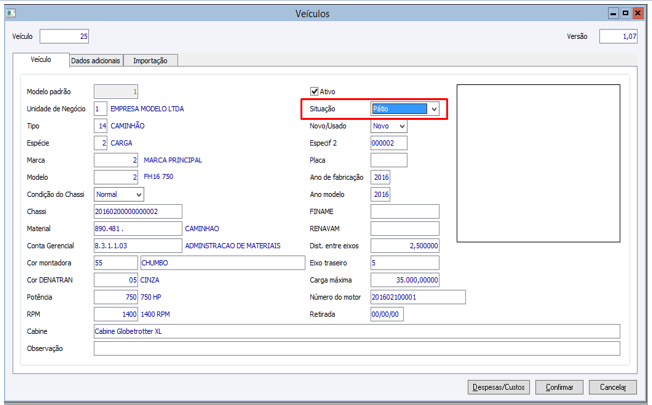Screen dimensions: 652x405
Task: Maximize the Veículos window
Action: tap(625, 13)
